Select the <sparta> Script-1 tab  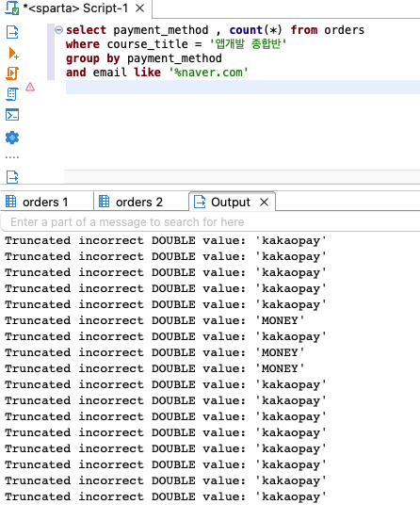75,8
